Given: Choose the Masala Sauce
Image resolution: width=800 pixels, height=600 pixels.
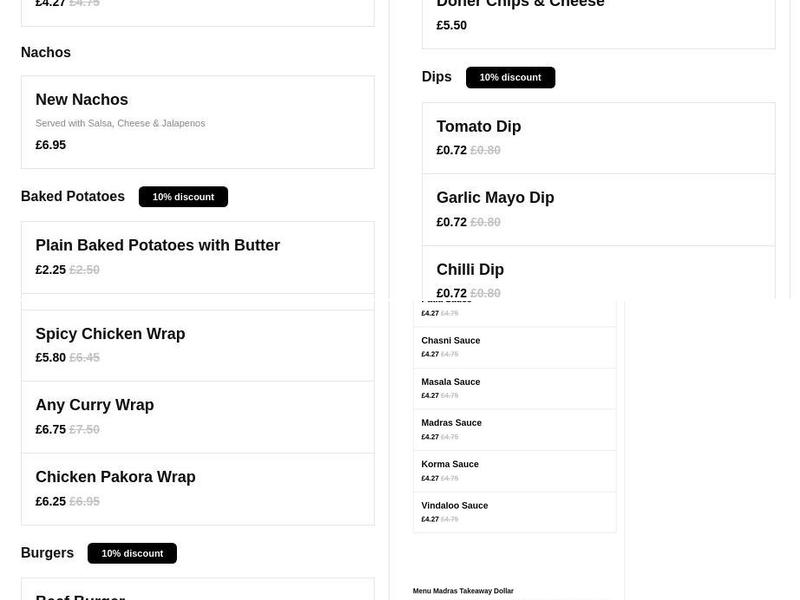Looking at the screenshot, I should pyautogui.click(x=514, y=388).
